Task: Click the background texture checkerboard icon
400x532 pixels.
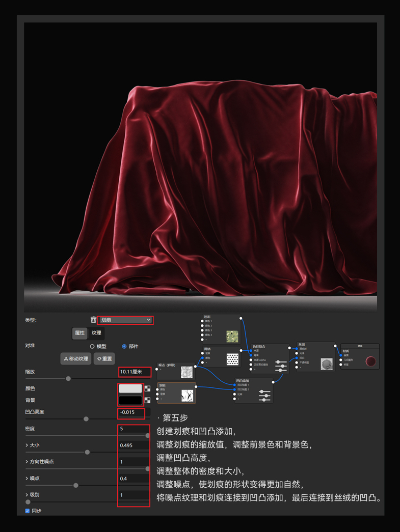Action: (148, 400)
